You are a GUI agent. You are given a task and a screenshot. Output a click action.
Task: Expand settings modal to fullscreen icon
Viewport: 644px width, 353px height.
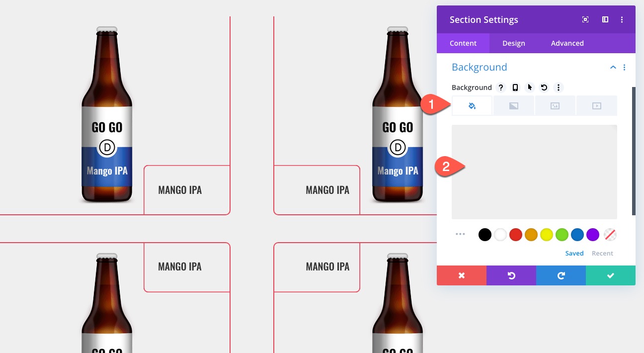pos(585,19)
